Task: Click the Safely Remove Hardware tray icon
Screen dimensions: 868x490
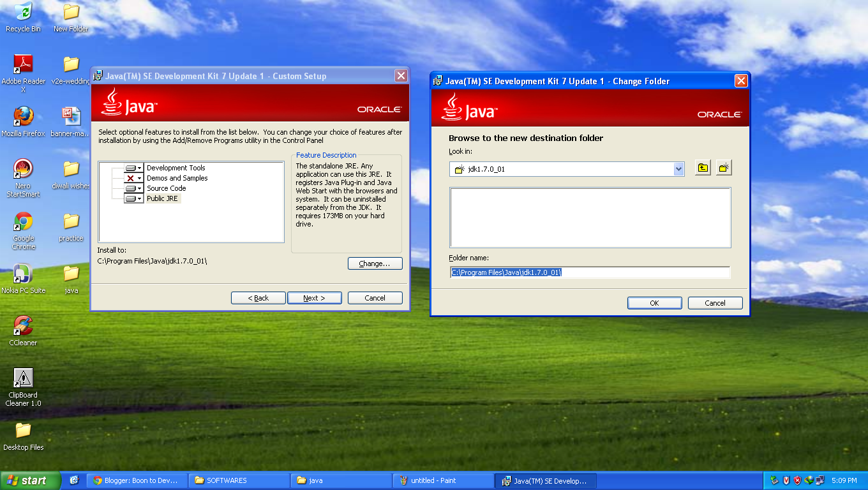Action: (775, 480)
